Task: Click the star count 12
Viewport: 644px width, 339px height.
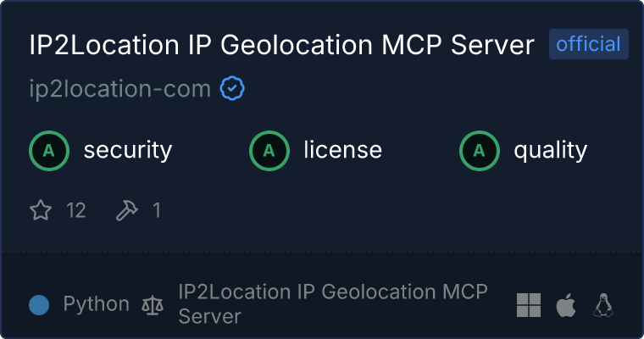Action: 76,210
